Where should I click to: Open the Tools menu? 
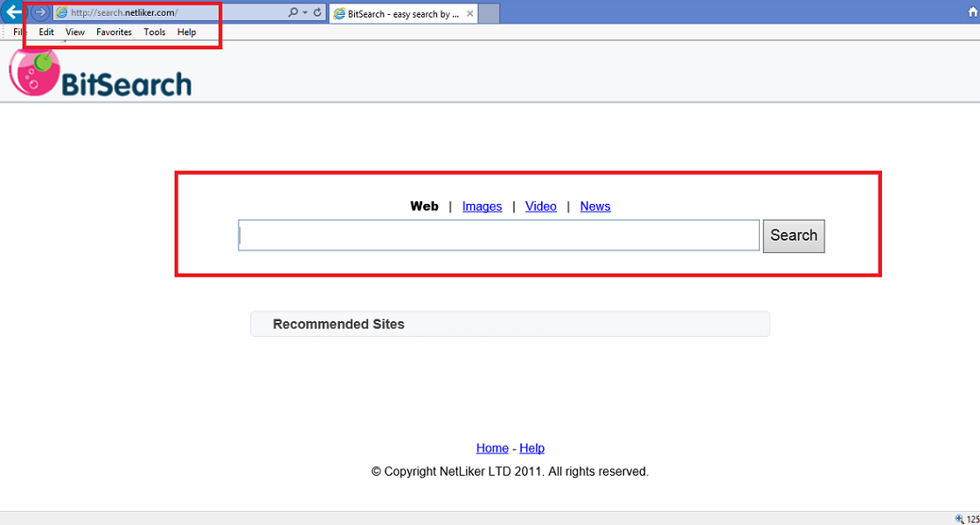pyautogui.click(x=155, y=31)
